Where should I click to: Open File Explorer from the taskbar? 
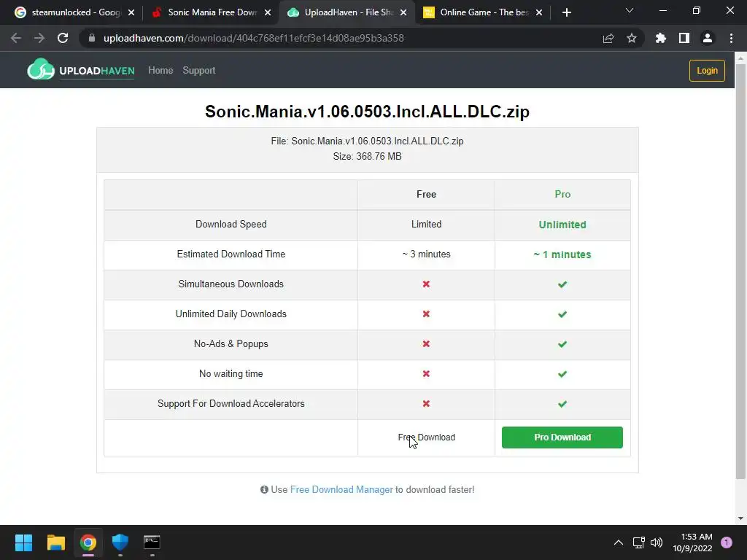pyautogui.click(x=55, y=542)
